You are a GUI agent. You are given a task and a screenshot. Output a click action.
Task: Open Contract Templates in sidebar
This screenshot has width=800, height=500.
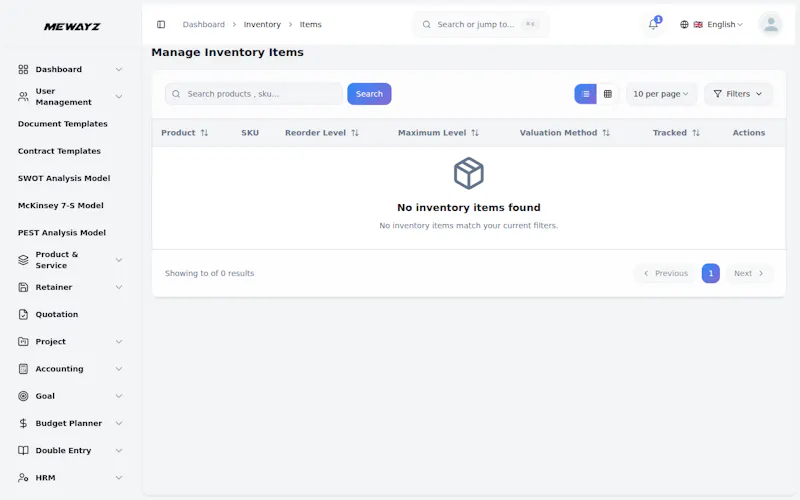(59, 151)
